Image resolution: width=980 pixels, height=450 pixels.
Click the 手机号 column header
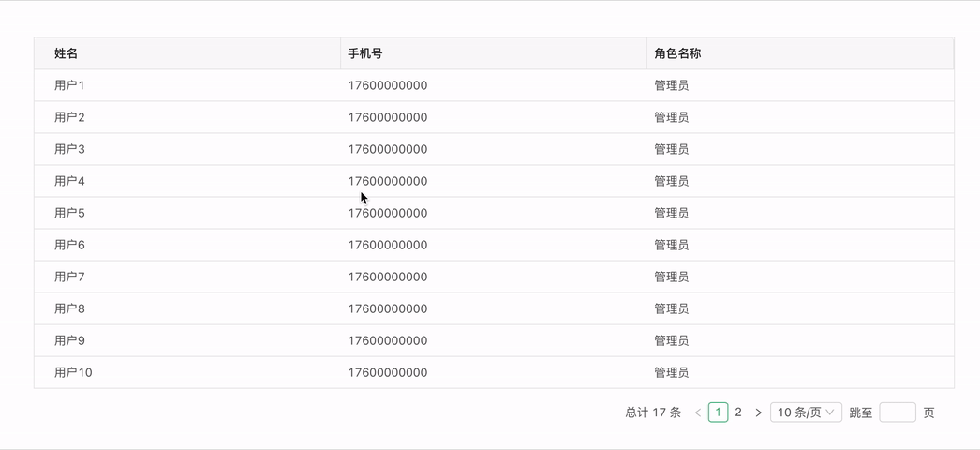365,54
